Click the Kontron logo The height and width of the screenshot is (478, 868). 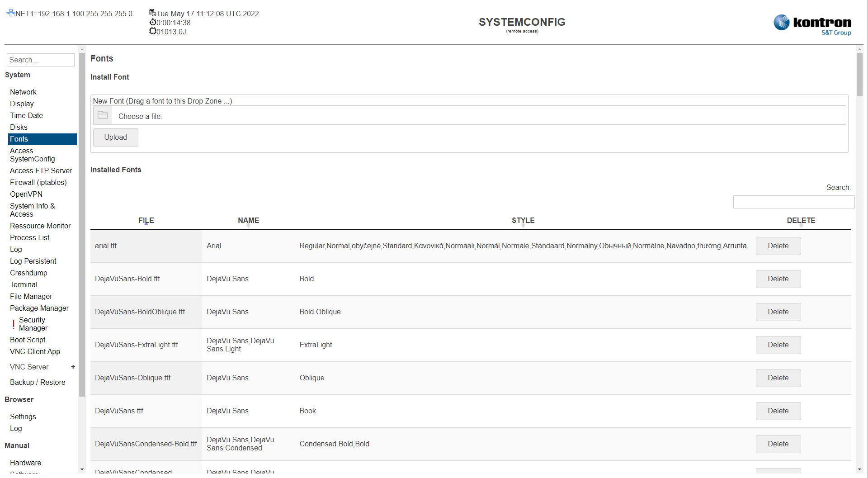[812, 24]
